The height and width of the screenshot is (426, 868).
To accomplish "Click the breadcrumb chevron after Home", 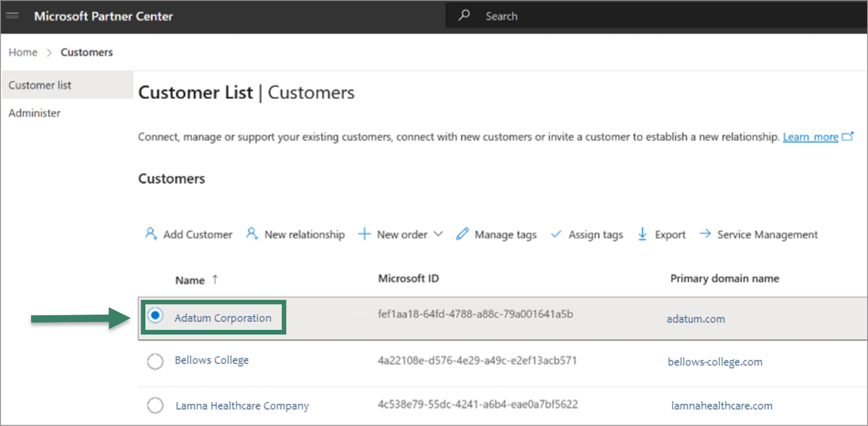I will 49,53.
